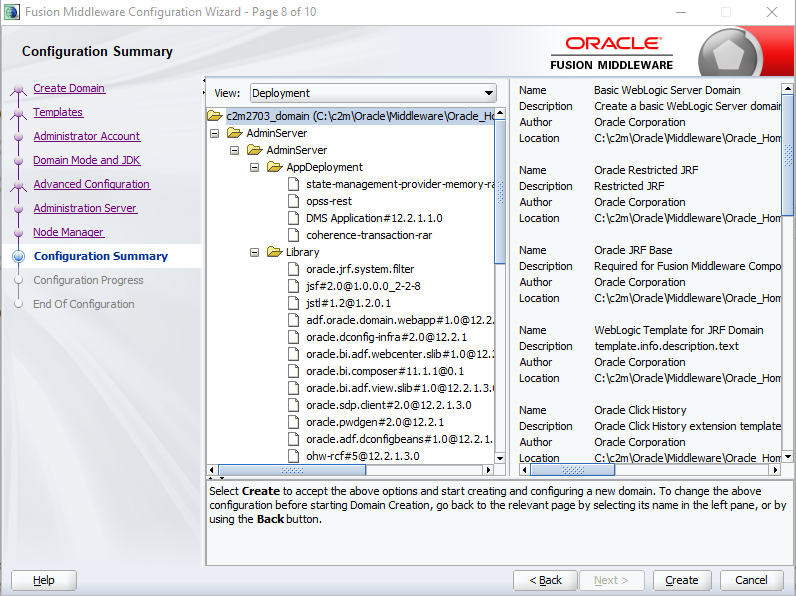Click the Library folder icon

point(274,252)
